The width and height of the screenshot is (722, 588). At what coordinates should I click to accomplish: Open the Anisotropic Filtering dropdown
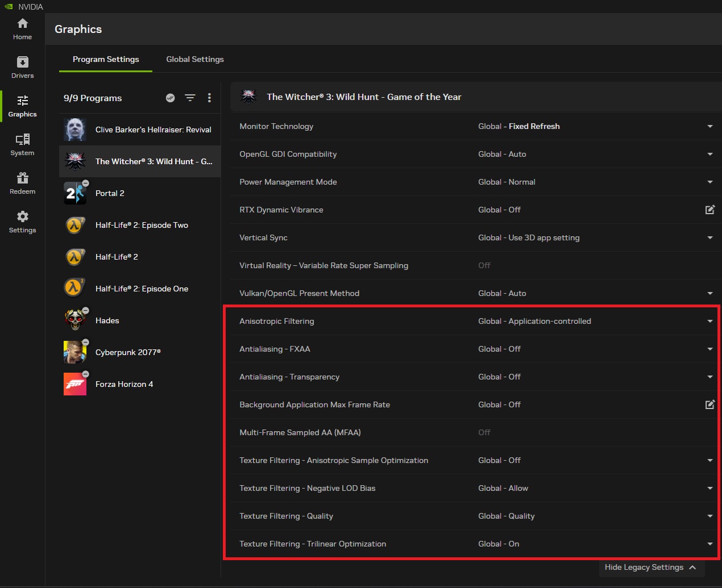pos(710,321)
